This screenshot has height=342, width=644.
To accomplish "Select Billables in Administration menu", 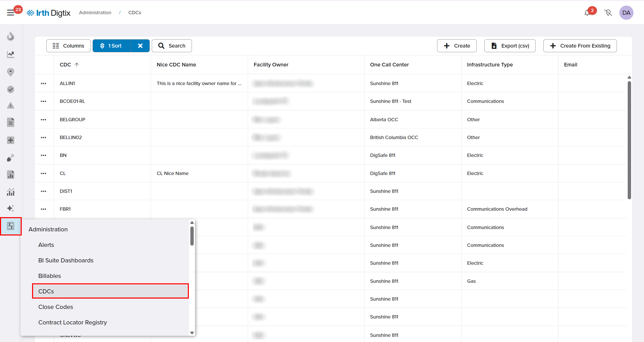I will [50, 276].
